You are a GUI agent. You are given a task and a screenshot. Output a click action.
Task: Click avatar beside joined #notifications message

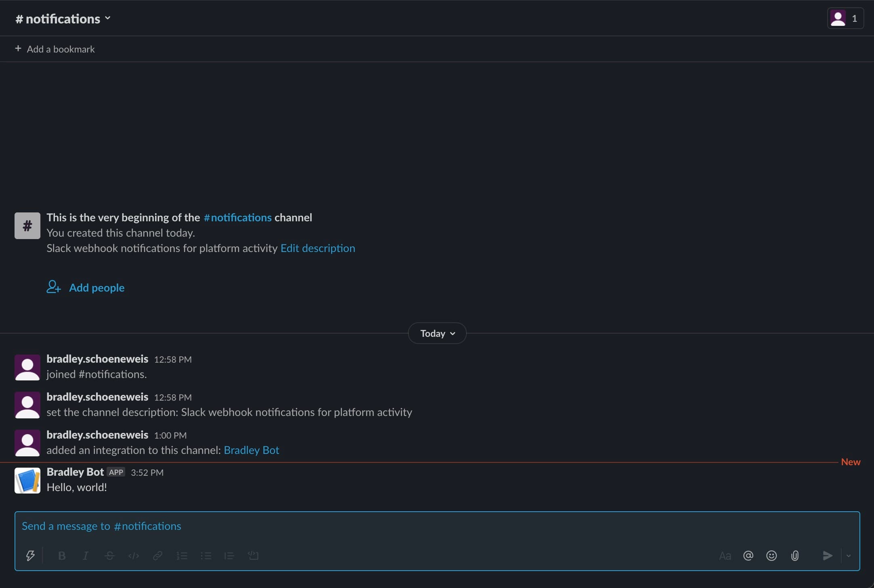(27, 367)
